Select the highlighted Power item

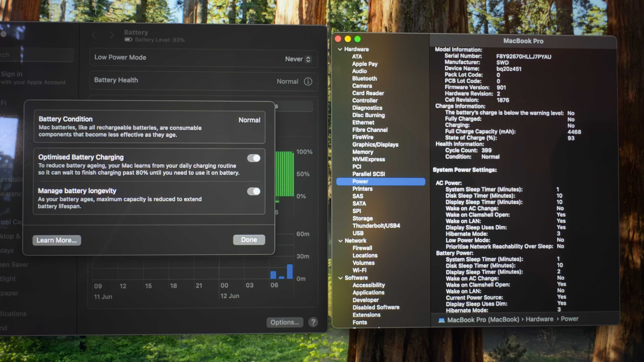(x=381, y=181)
